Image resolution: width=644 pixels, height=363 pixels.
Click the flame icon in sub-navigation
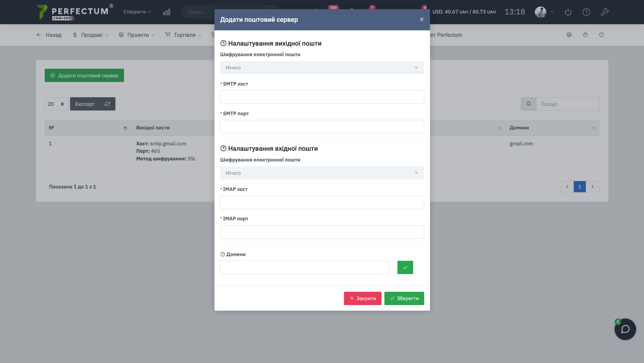click(585, 35)
